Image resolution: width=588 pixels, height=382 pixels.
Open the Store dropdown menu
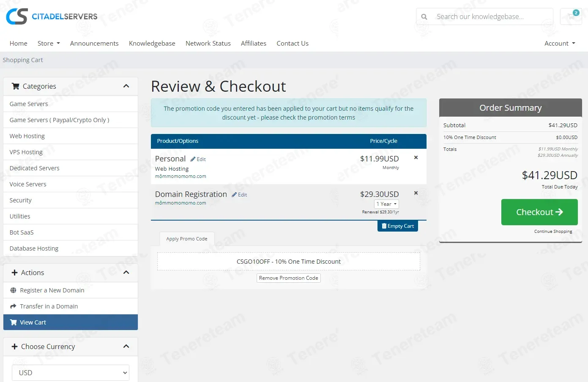tap(49, 44)
